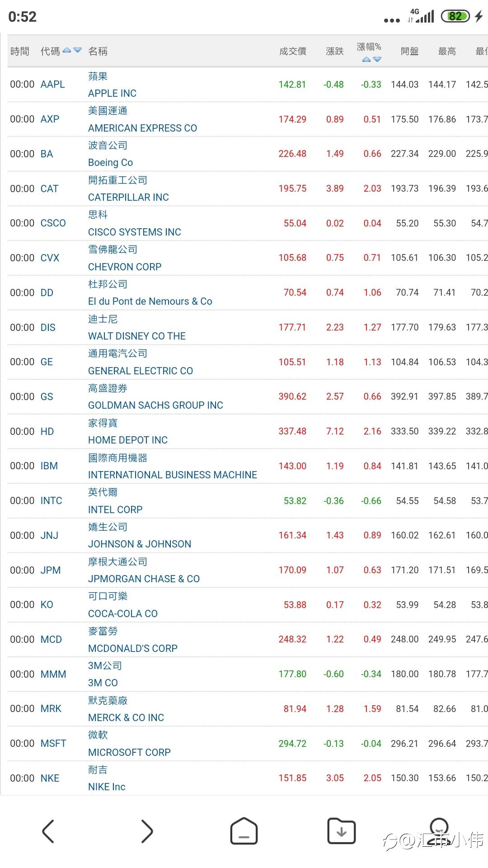Select Intel percent change -0.66
Viewport: 488px width, 868px height.
(371, 501)
